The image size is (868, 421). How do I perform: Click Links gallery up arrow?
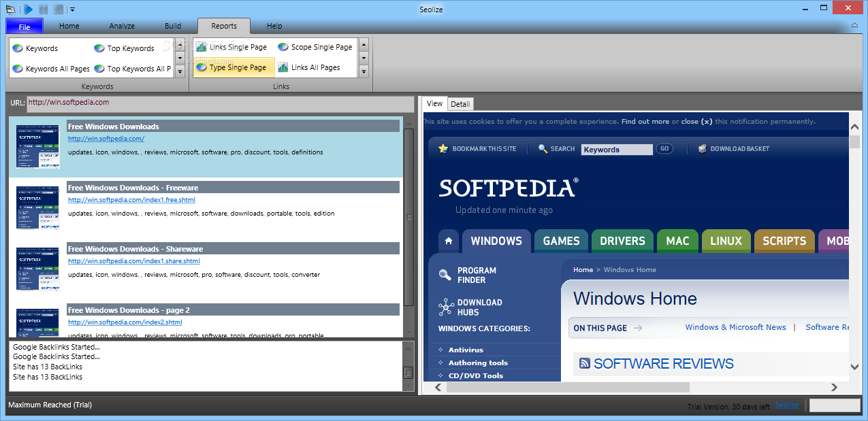(364, 45)
